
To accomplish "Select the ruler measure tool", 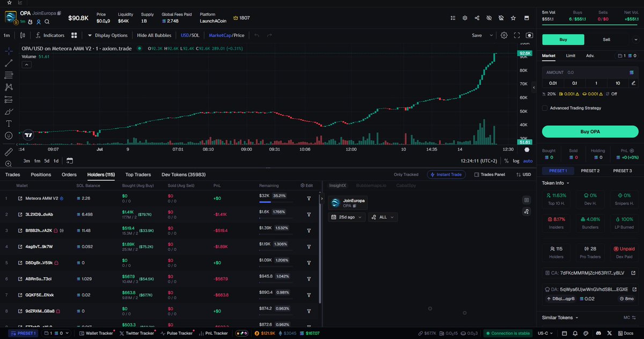I will (x=9, y=152).
